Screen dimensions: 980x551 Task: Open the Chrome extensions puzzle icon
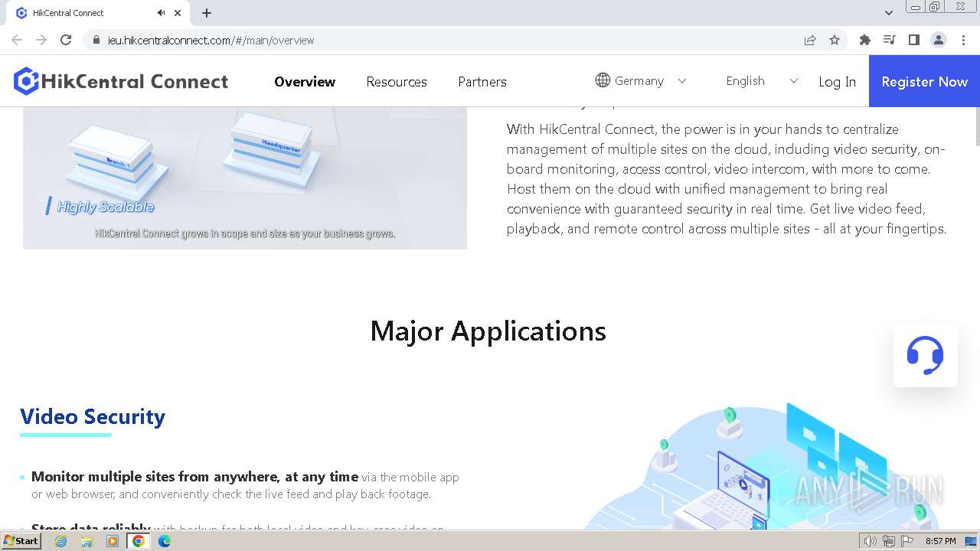coord(865,40)
